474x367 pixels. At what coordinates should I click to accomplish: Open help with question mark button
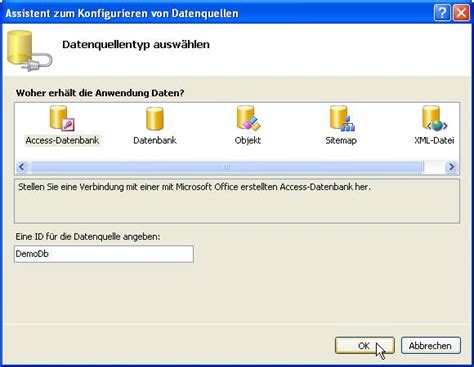(442, 13)
